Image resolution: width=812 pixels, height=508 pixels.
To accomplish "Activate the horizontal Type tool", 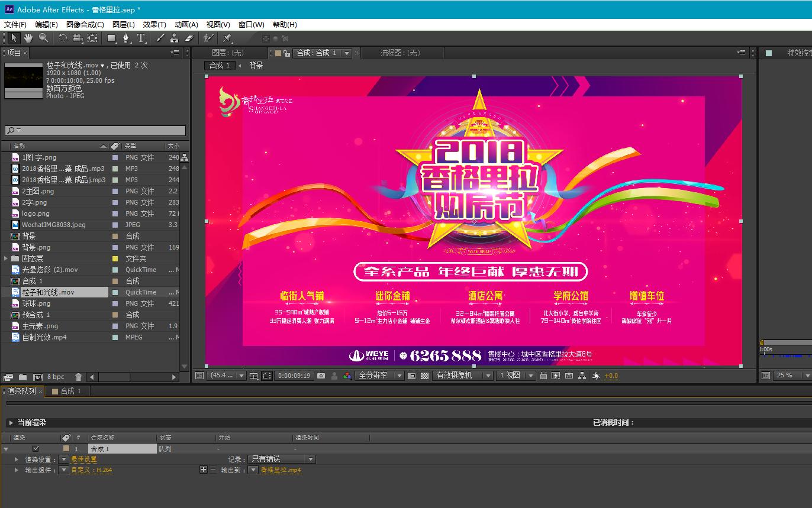I will pos(141,38).
